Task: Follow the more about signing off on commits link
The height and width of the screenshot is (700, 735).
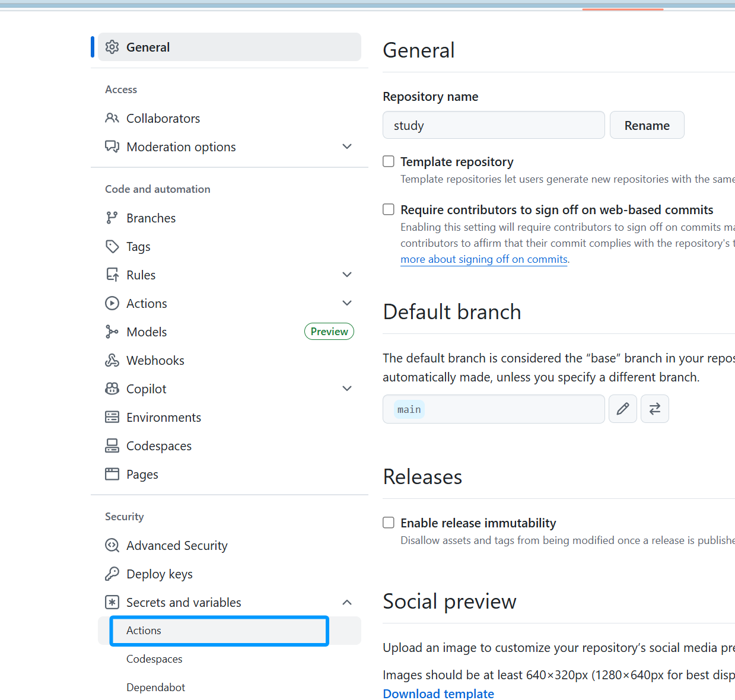Action: click(x=484, y=259)
